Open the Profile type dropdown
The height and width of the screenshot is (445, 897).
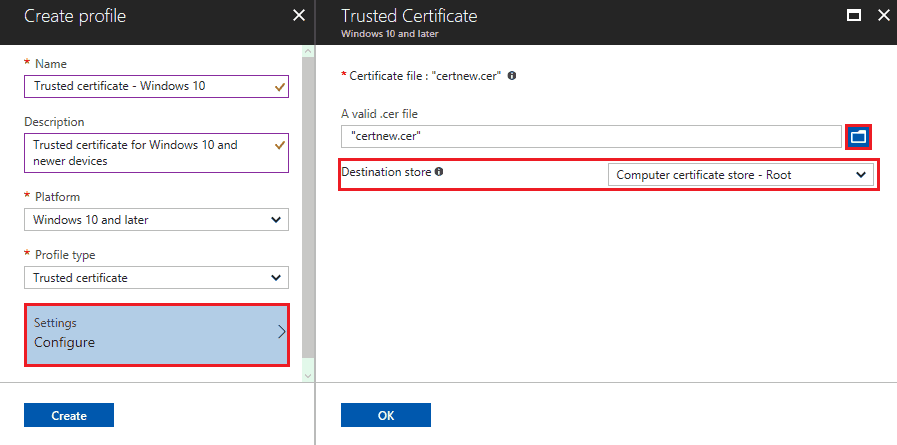click(x=156, y=278)
